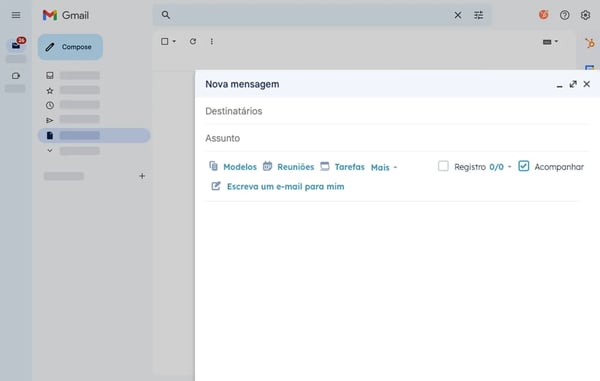600x381 pixels.
Task: Click the Gmail logo
Action: [x=66, y=15]
